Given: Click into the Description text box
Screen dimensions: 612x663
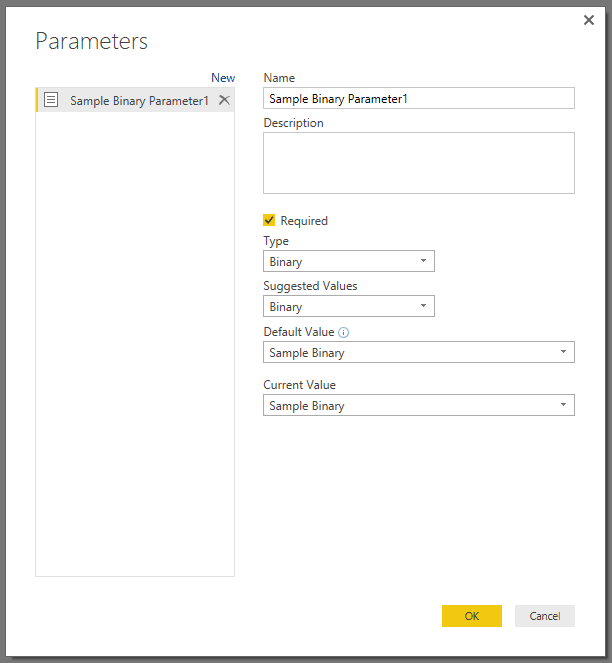Looking at the screenshot, I should click(418, 162).
